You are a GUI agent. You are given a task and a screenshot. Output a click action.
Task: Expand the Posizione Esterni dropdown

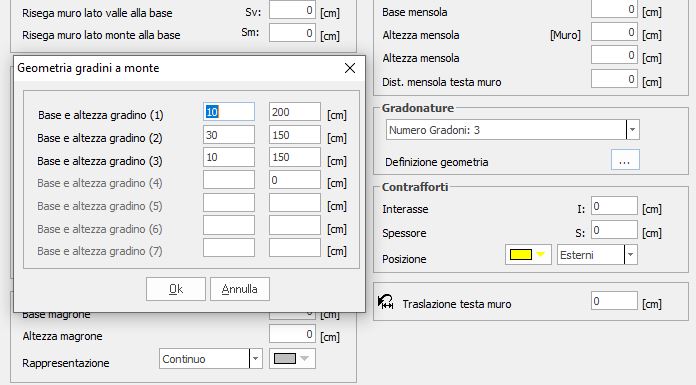[x=631, y=255]
